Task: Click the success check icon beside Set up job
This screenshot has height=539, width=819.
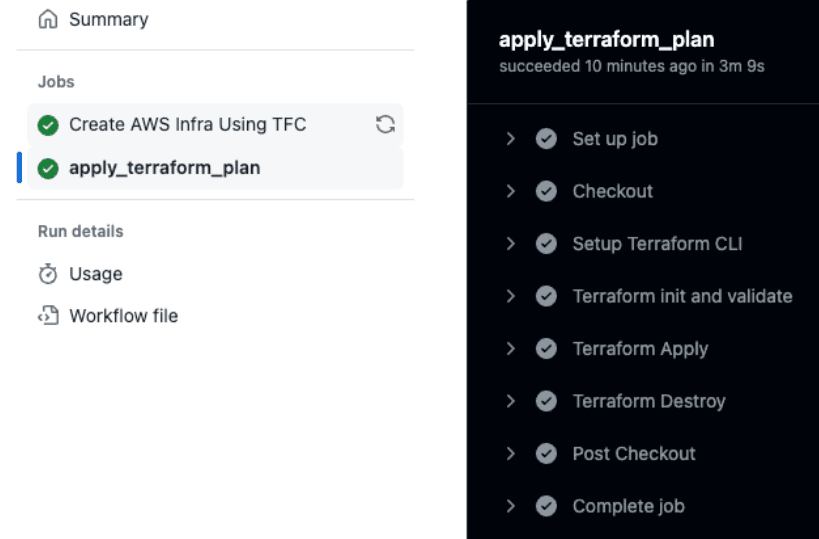Action: [546, 139]
